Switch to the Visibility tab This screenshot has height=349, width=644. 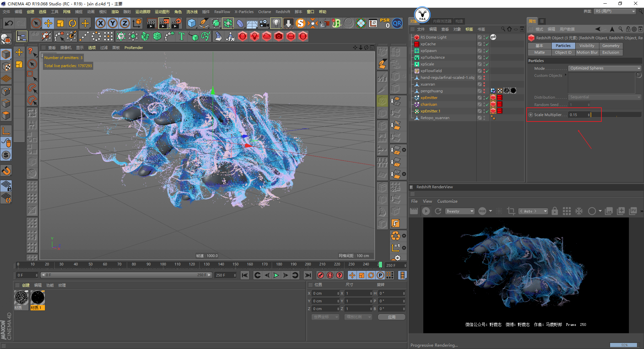[587, 46]
